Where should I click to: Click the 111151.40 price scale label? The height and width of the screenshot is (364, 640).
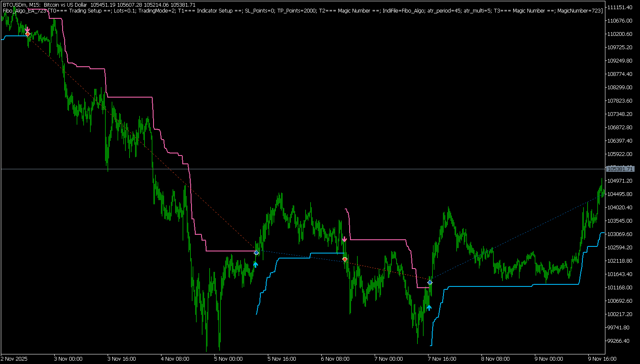coord(620,7)
